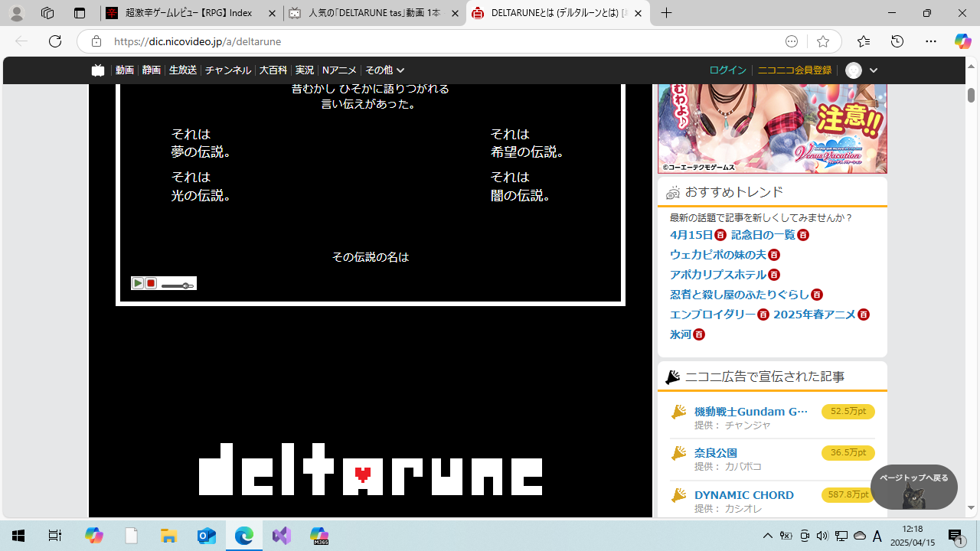This screenshot has width=980, height=551.
Task: Go to the 生放送 menu item
Action: pyautogui.click(x=182, y=70)
